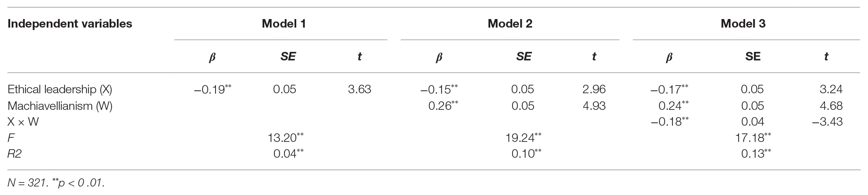The image size is (868, 195).
Task: Click the "Model 2" column heading
Action: pos(510,24)
